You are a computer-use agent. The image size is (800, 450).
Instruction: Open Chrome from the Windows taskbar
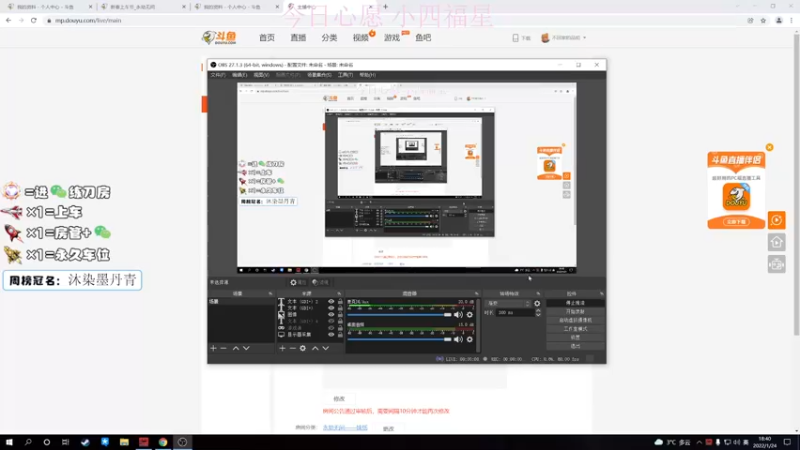tap(163, 442)
